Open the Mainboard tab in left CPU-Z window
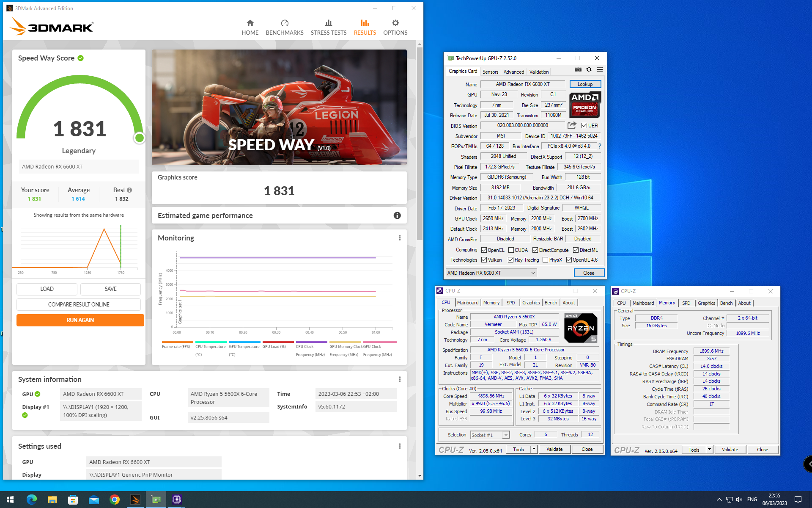Viewport: 812px width, 508px height. pyautogui.click(x=468, y=303)
